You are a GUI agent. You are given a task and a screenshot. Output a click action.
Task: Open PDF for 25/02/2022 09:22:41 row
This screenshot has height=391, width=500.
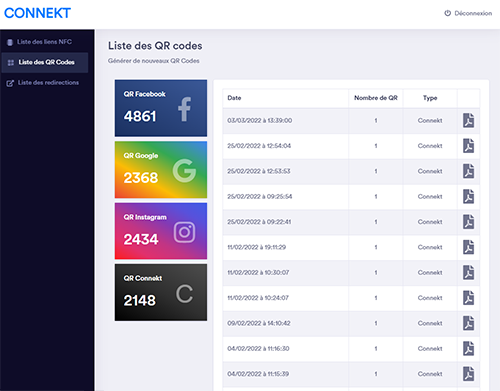point(468,222)
